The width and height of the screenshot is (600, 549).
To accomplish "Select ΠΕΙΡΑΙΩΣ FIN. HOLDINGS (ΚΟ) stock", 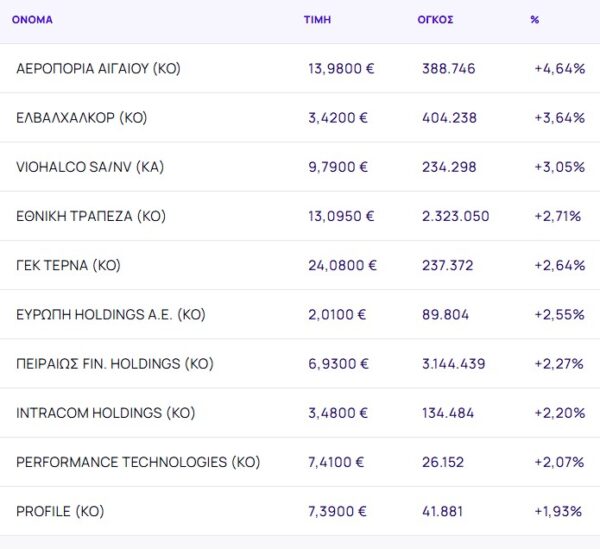I will point(114,364).
